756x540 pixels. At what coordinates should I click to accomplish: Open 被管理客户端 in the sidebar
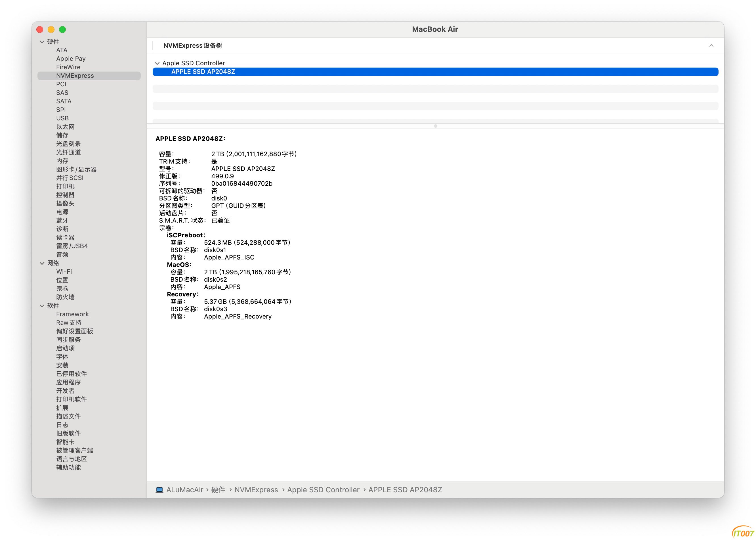[74, 451]
